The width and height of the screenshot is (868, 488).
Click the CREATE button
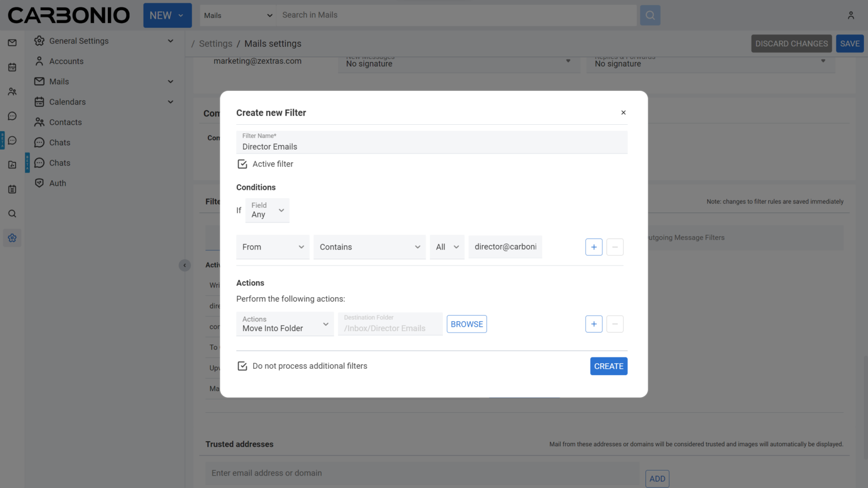pyautogui.click(x=609, y=366)
